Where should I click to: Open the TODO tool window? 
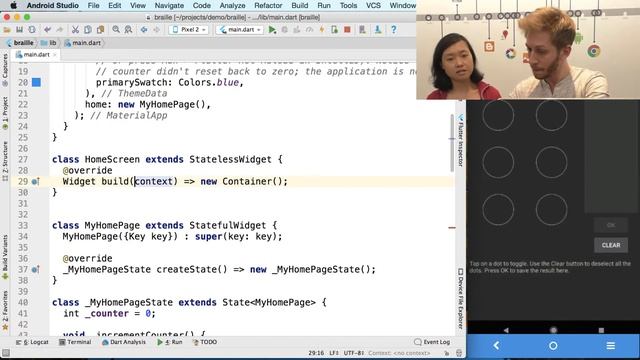coord(205,342)
